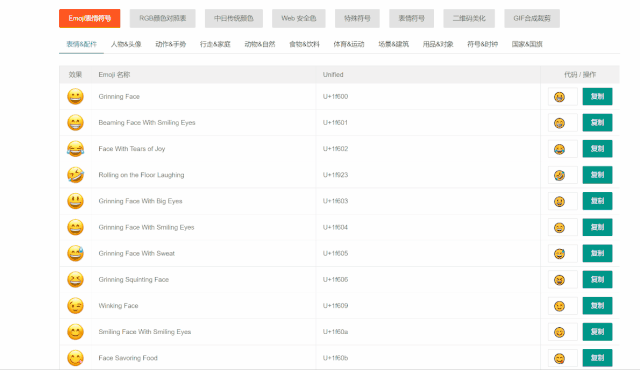
Task: Select the 动物&自然 category tab
Action: [260, 44]
